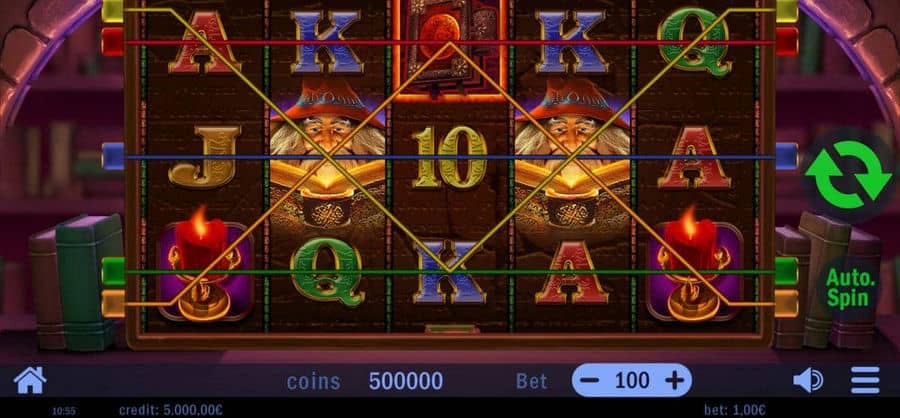Click the coins balance 500000 display
Screen dimensions: 900x418
coord(406,381)
